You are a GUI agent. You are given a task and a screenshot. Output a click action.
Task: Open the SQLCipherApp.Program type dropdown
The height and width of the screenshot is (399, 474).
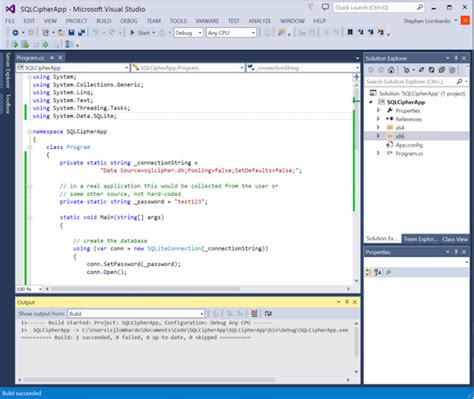[188, 68]
